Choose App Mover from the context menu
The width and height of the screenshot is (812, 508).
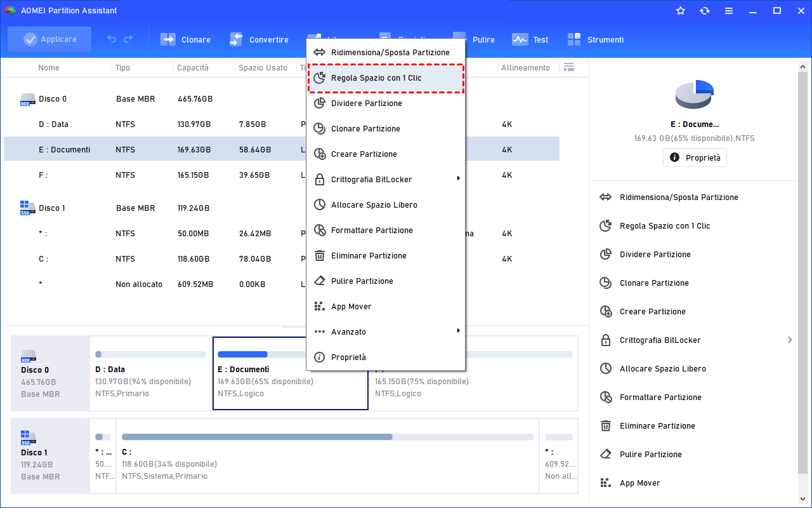coord(386,307)
